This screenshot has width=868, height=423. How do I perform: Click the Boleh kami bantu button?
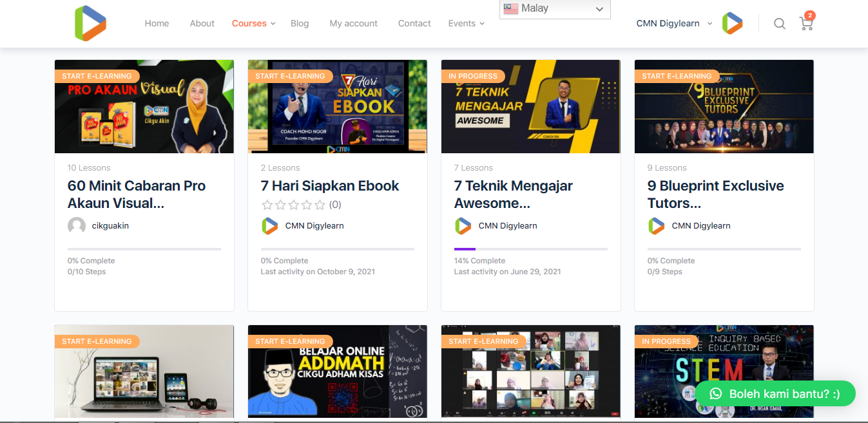click(x=775, y=393)
